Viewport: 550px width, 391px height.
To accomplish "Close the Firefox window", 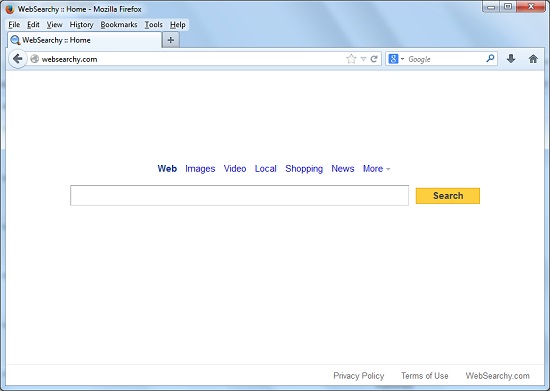I will (x=531, y=7).
